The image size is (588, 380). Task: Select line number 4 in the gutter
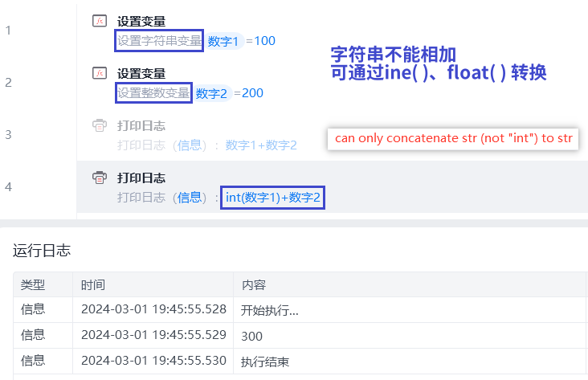point(8,186)
